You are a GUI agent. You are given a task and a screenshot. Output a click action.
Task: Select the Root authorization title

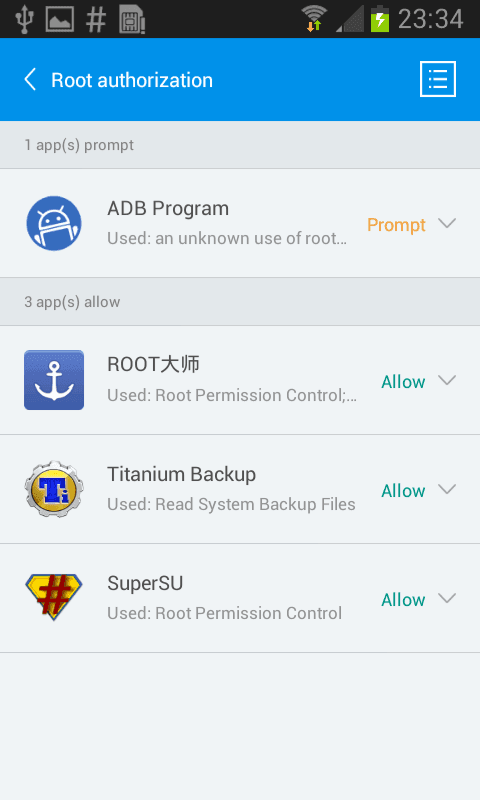pos(132,80)
